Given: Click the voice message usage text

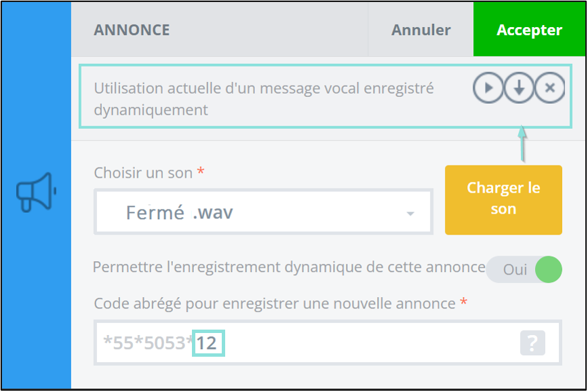Looking at the screenshot, I should coord(264,99).
